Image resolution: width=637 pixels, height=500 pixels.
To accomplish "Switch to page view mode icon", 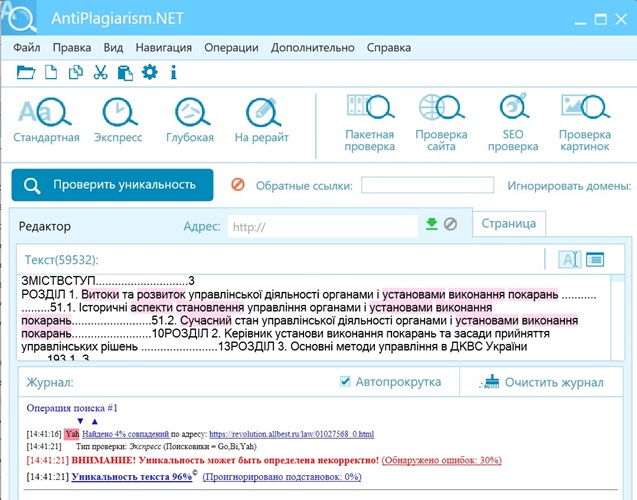I will point(595,259).
